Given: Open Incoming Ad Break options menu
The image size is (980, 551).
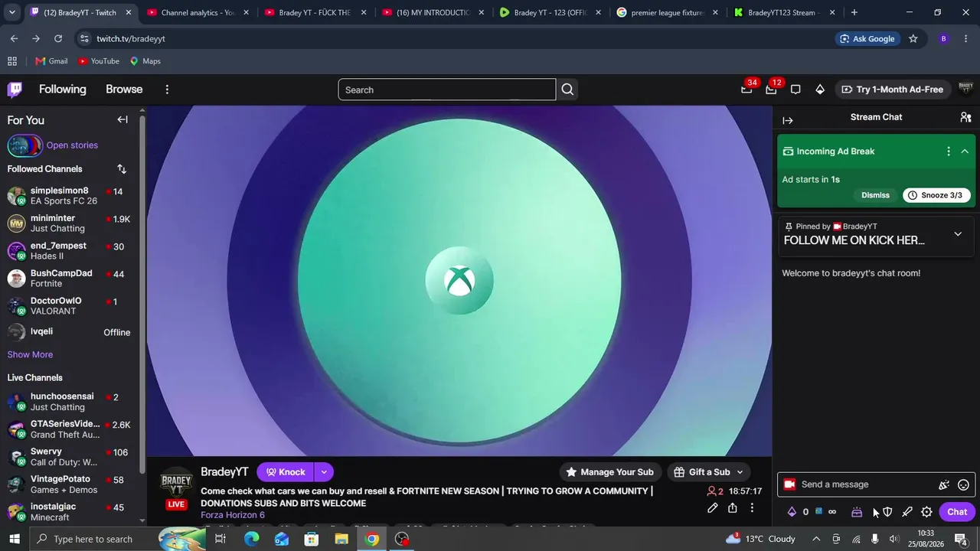Looking at the screenshot, I should [949, 152].
